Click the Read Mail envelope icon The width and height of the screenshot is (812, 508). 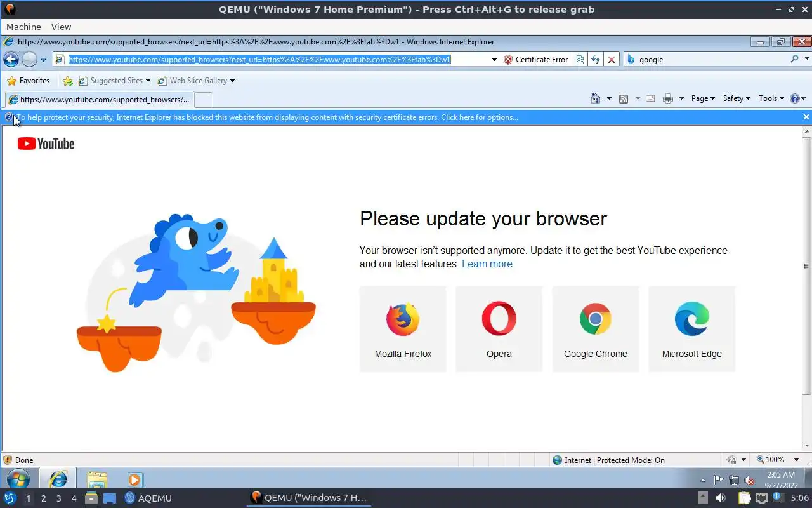650,98
